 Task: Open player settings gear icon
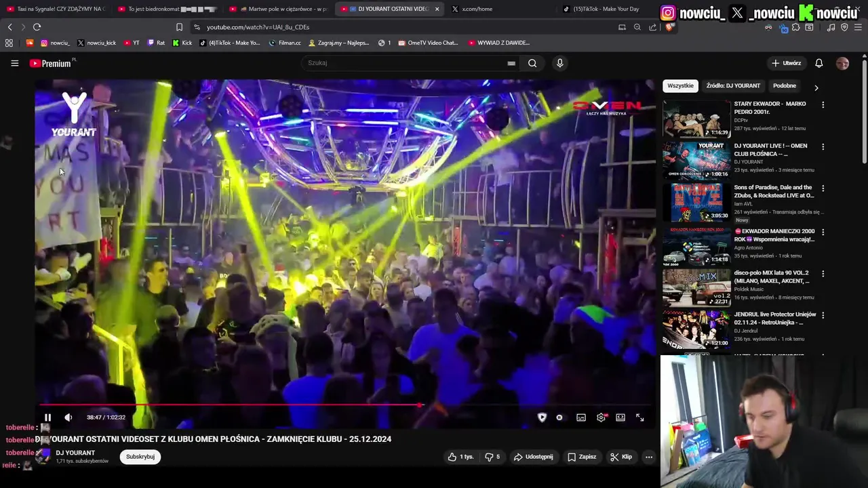pyautogui.click(x=601, y=418)
